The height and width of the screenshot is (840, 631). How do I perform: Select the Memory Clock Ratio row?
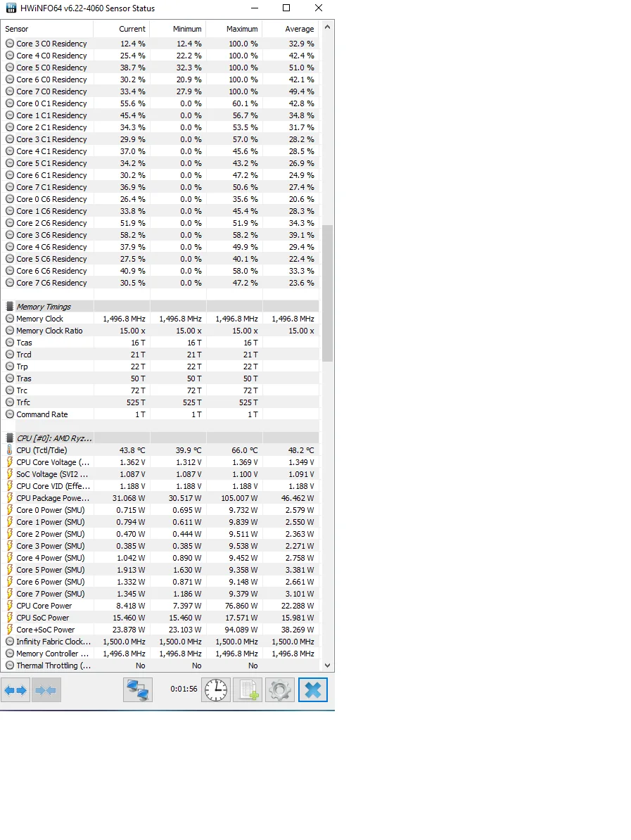pos(160,331)
